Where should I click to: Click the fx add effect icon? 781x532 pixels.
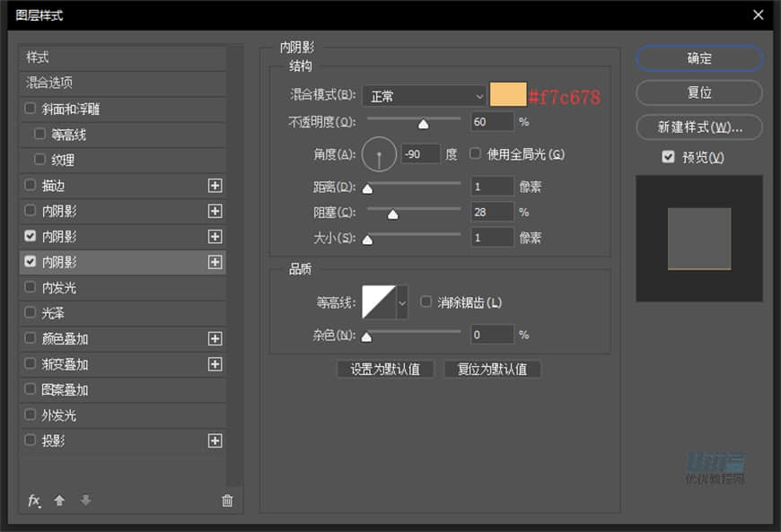(x=34, y=501)
